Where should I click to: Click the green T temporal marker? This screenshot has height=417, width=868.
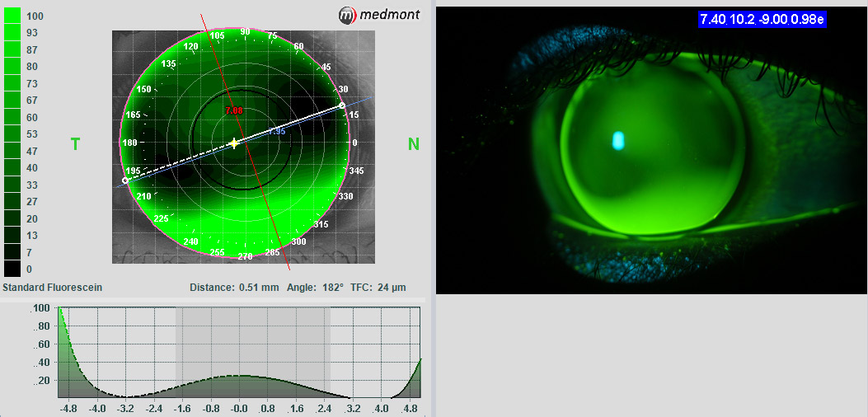pos(75,144)
